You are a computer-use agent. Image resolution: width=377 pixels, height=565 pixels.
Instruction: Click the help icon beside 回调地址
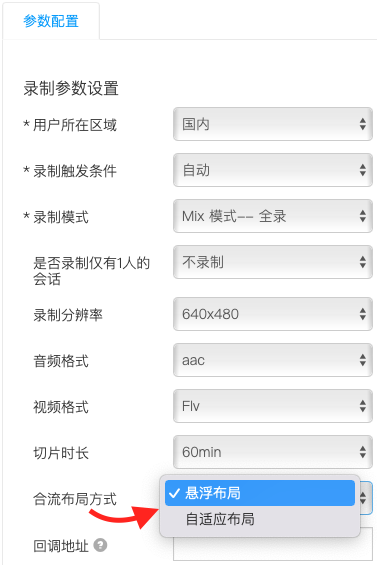pyautogui.click(x=100, y=545)
